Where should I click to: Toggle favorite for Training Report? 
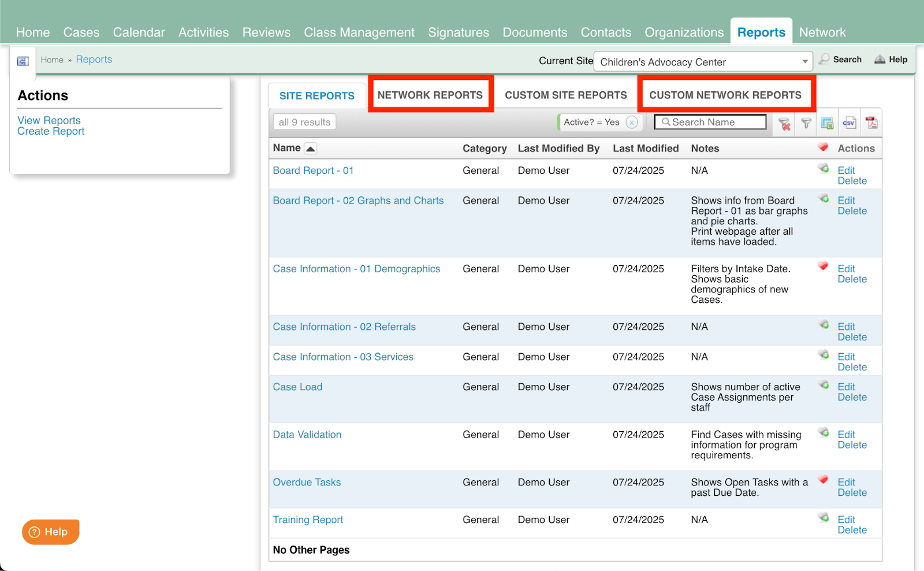point(824,517)
